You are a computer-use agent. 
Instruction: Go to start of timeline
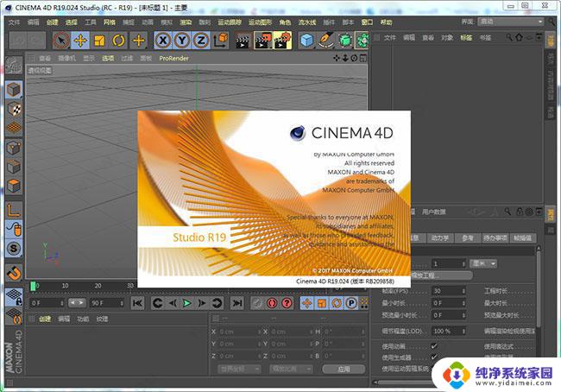(x=138, y=303)
